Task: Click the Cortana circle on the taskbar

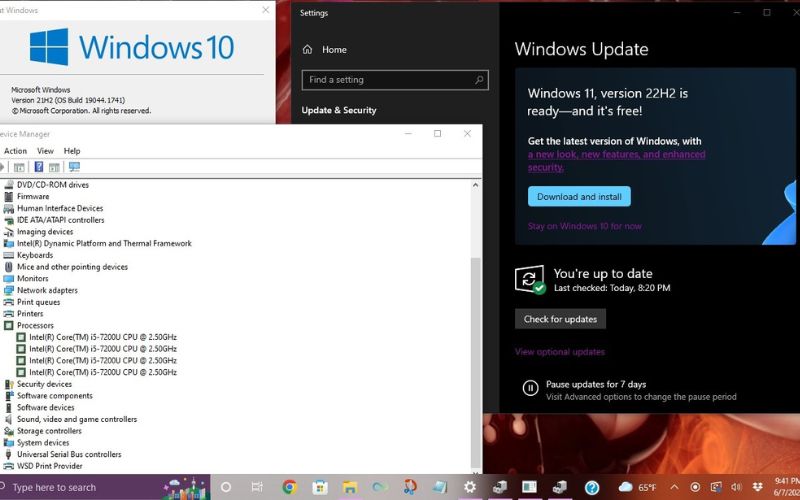Action: point(226,487)
